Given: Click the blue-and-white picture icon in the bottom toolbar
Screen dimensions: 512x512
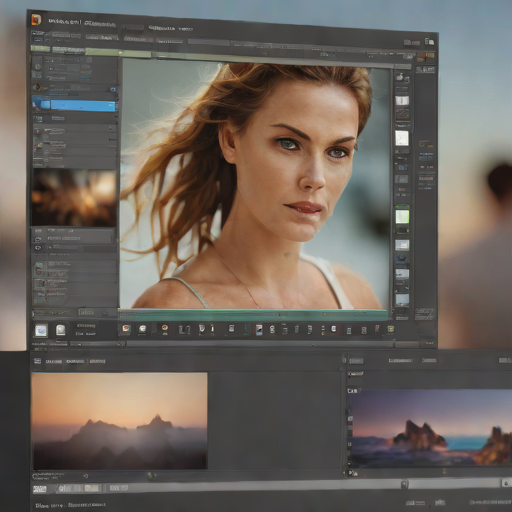Looking at the screenshot, I should (x=259, y=330).
